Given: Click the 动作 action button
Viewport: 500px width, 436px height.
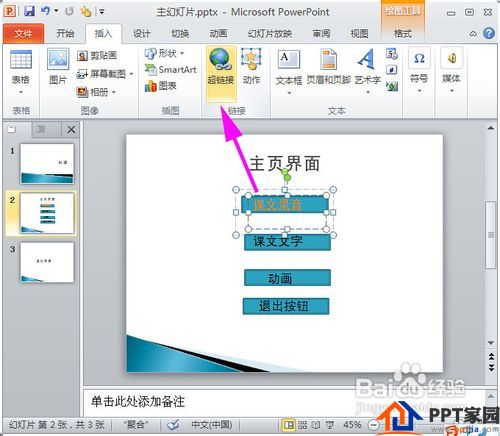Looking at the screenshot, I should (251, 66).
